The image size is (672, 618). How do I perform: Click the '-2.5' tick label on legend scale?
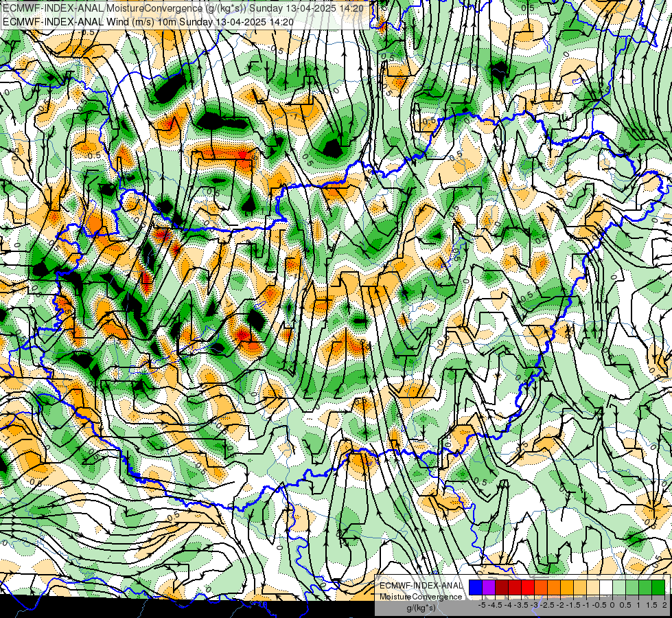[x=547, y=605]
